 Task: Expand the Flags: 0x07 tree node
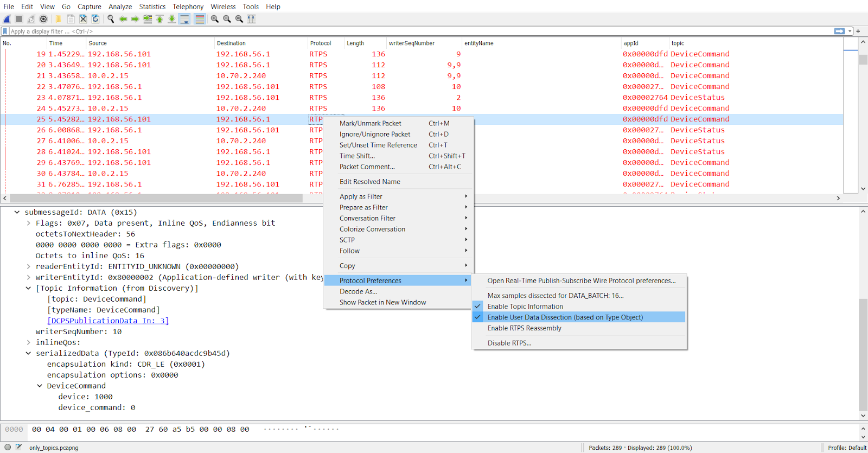point(28,223)
